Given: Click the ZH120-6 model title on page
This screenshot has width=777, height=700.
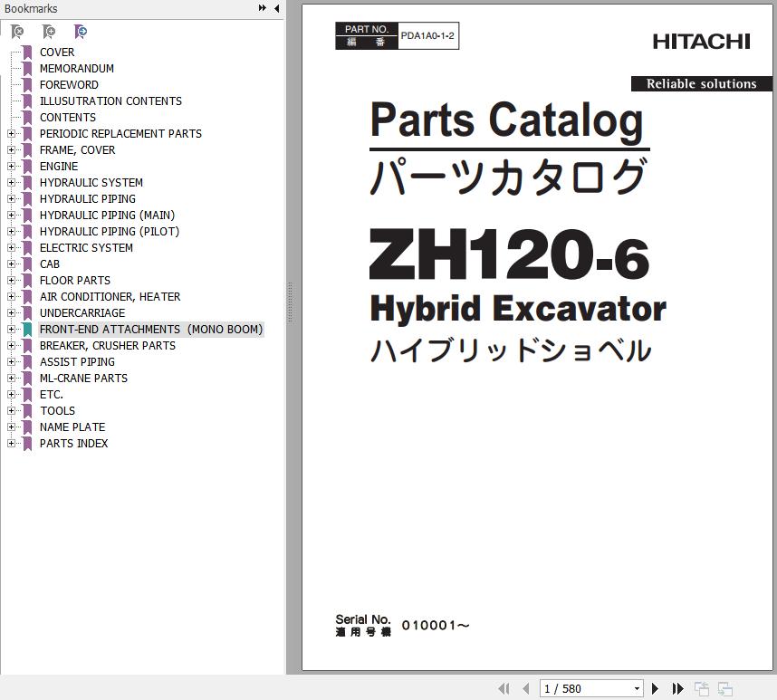Looking at the screenshot, I should pos(509,255).
